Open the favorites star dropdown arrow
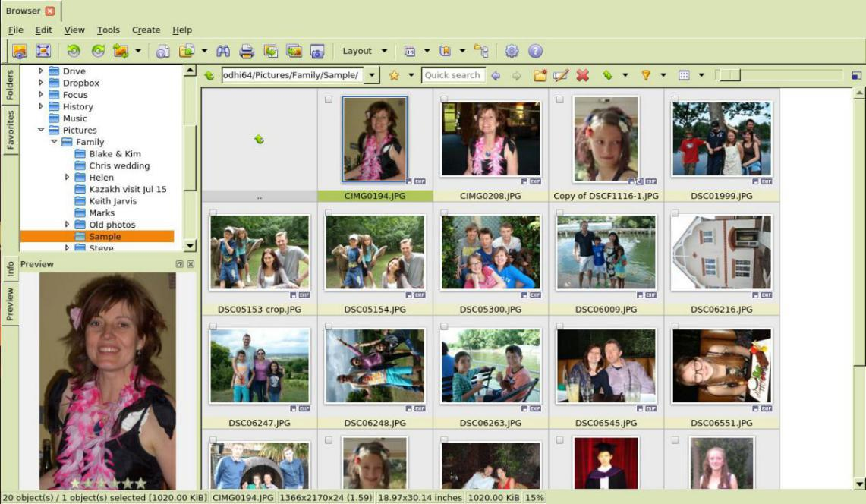 point(411,75)
